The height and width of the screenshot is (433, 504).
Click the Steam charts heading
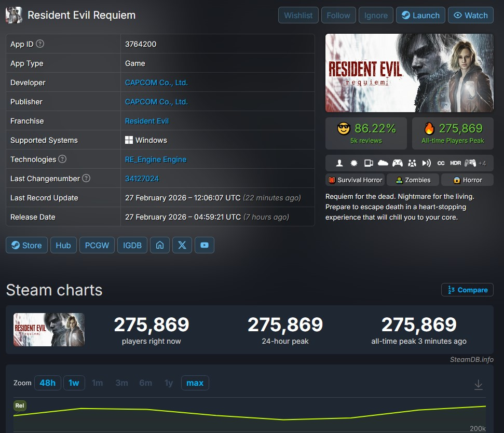[x=54, y=290]
